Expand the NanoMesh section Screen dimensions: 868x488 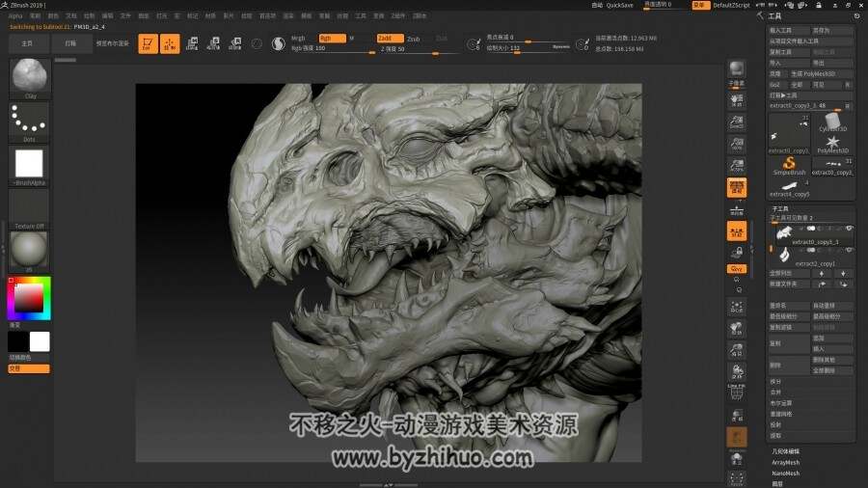785,474
